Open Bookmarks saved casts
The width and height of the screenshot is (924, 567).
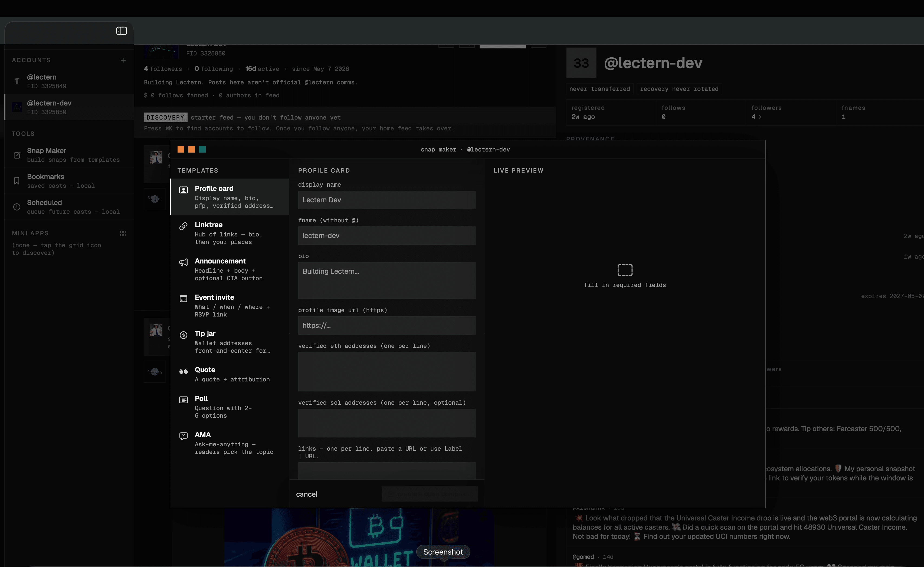[x=69, y=181]
